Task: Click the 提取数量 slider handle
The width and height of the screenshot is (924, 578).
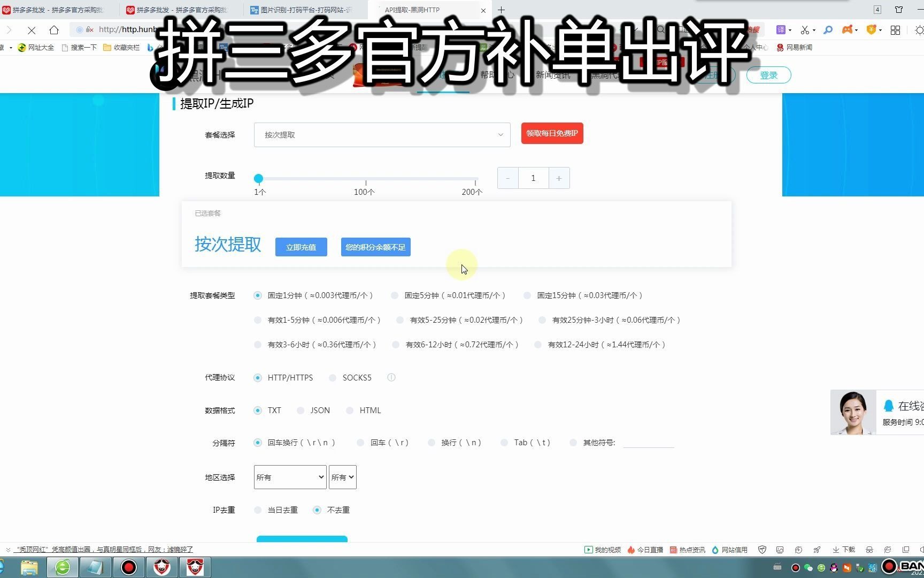Action: (258, 179)
